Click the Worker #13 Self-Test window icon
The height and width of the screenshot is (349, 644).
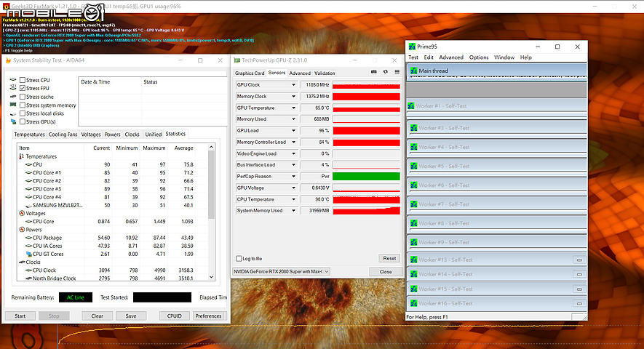[413, 260]
